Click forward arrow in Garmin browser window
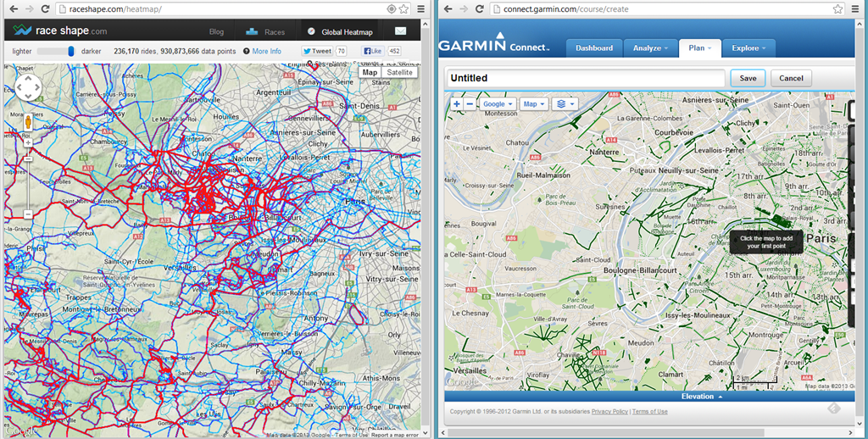The image size is (868, 439). (464, 8)
